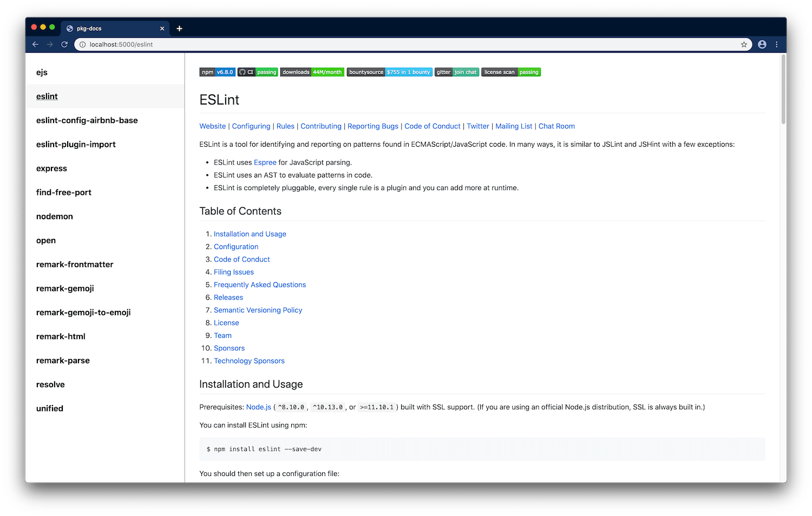Image resolution: width=812 pixels, height=516 pixels.
Task: Follow the Website link
Action: pyautogui.click(x=213, y=126)
